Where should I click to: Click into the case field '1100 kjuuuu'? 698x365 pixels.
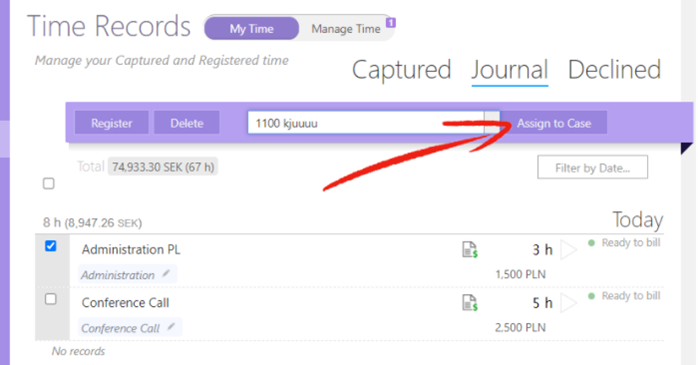(366, 123)
